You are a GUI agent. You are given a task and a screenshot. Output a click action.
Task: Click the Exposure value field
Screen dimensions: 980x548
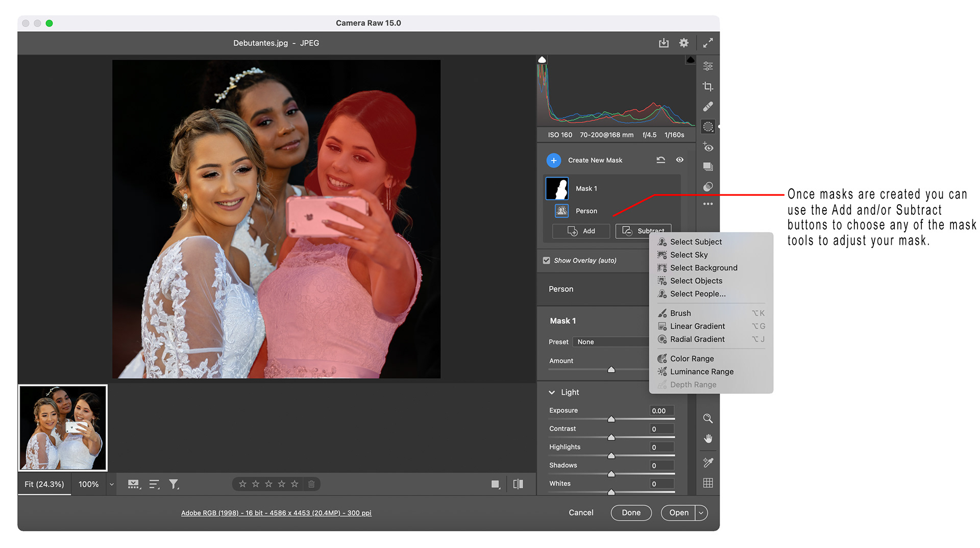(662, 411)
